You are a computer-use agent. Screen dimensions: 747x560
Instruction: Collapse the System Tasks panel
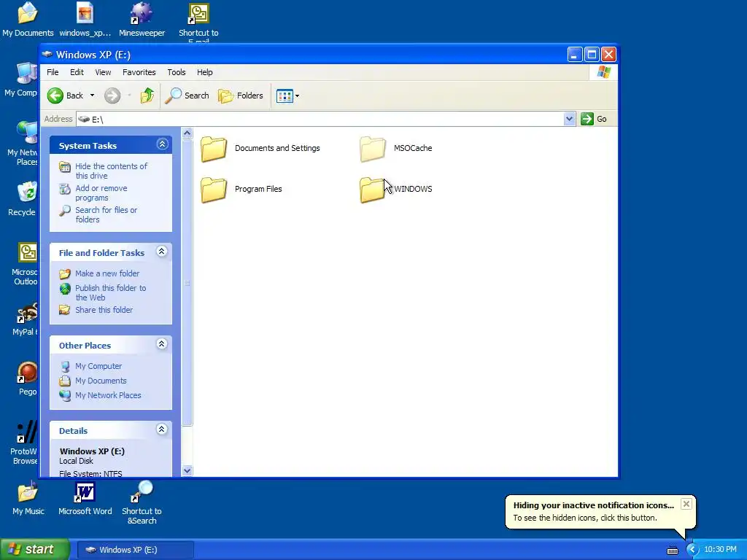click(162, 144)
